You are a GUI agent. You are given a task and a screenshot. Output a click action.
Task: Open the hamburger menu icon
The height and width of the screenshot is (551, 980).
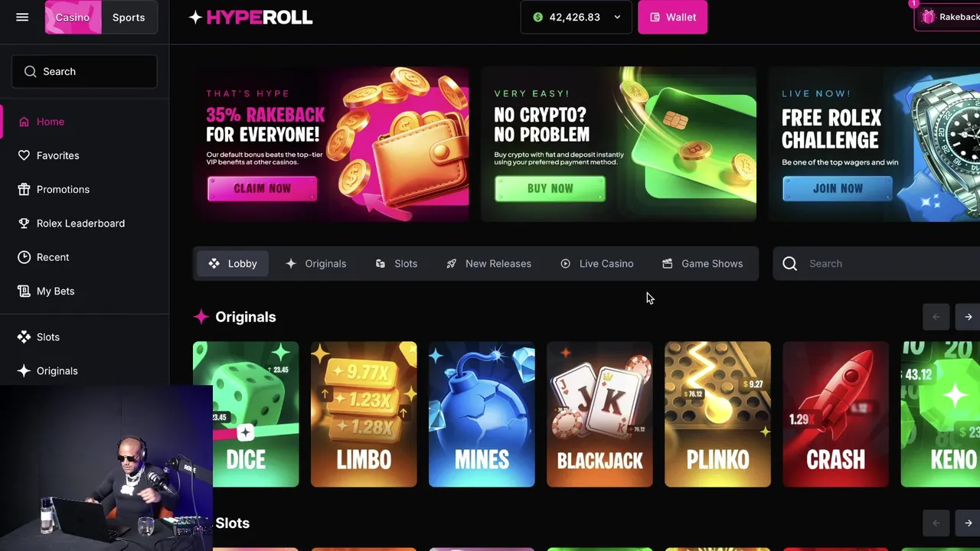point(22,17)
